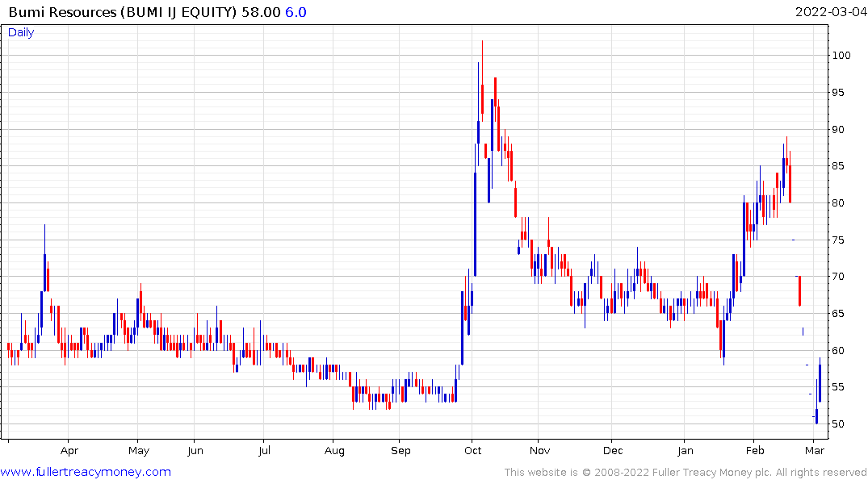Select the Jan label on the time axis
The height and width of the screenshot is (484, 868).
pyautogui.click(x=685, y=451)
